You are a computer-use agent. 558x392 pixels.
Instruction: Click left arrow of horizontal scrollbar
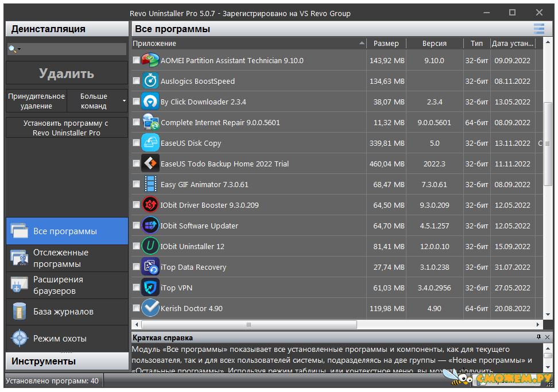(137, 324)
